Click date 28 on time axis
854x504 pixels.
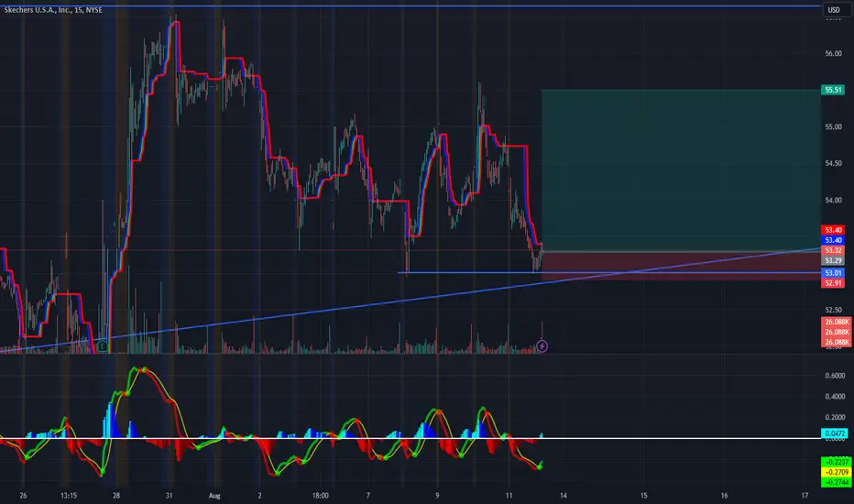coord(116,496)
